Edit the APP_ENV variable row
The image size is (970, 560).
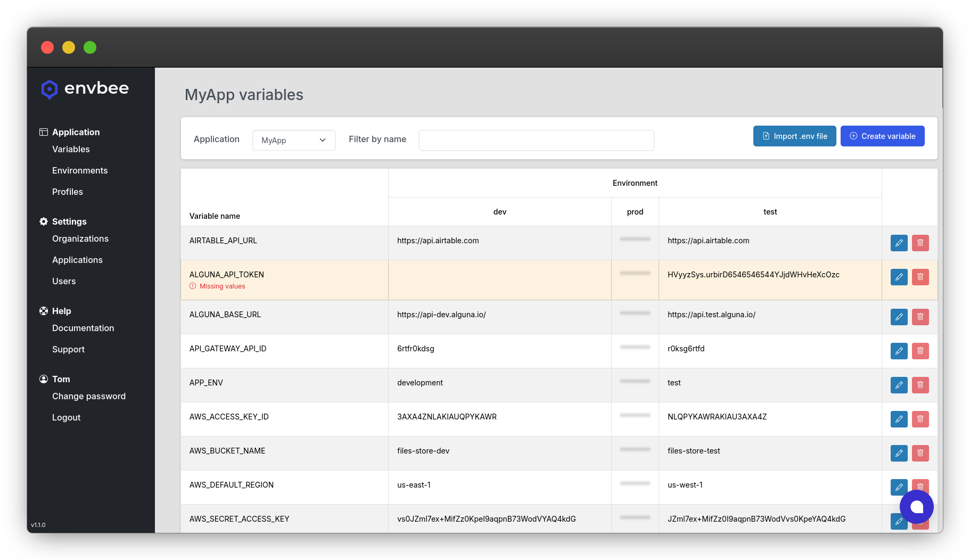(899, 385)
